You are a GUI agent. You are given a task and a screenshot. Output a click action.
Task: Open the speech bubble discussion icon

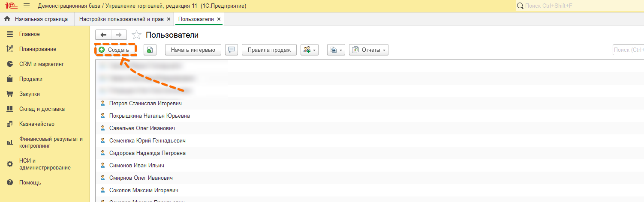tap(232, 50)
